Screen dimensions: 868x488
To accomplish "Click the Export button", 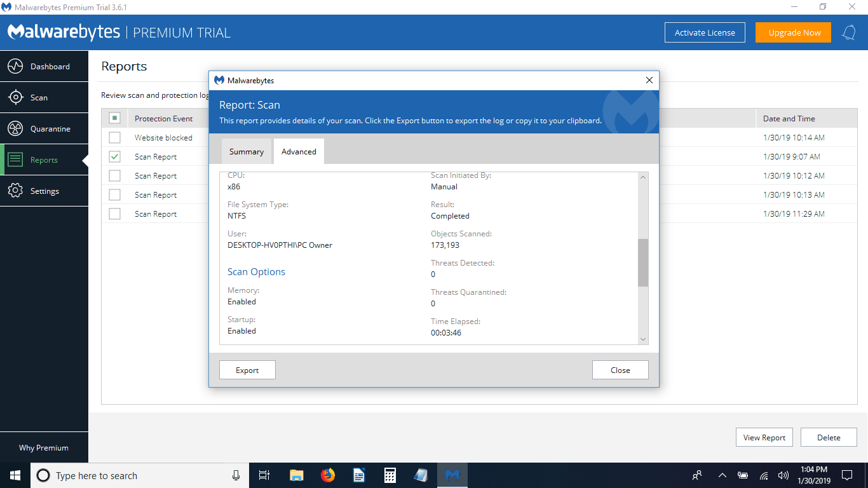I will (x=247, y=370).
